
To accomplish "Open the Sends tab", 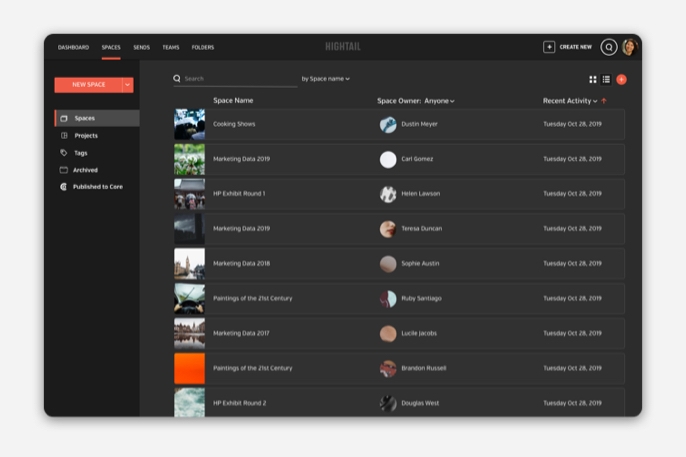I will click(141, 47).
